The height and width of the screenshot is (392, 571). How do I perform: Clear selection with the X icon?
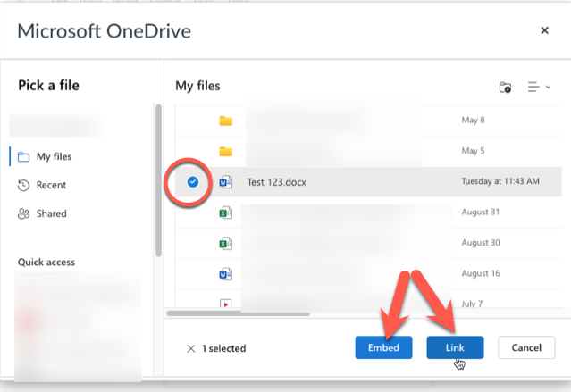pyautogui.click(x=191, y=348)
